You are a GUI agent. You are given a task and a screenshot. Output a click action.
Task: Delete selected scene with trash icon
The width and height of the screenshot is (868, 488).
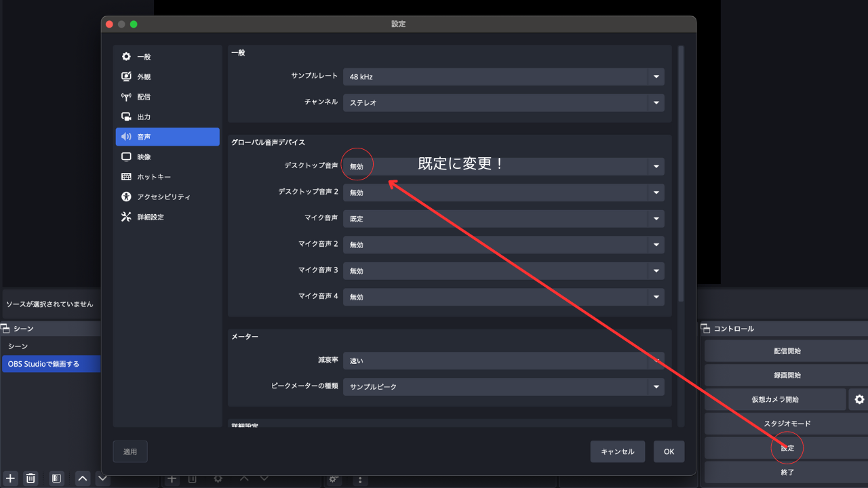(31, 479)
